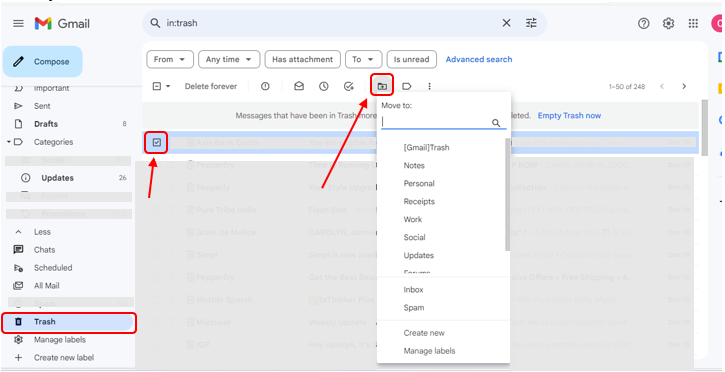Click the search magnifier icon
The image size is (725, 372).
[x=155, y=23]
